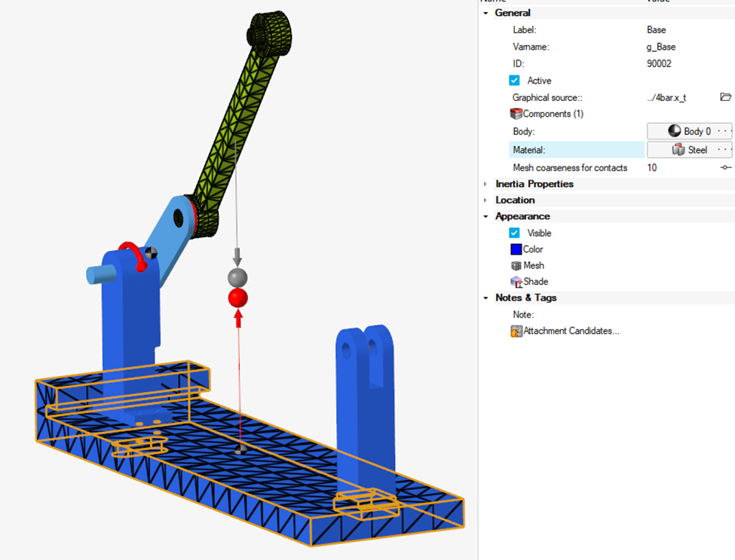Expand the Inertia Properties section
The width and height of the screenshot is (735, 560).
(485, 184)
